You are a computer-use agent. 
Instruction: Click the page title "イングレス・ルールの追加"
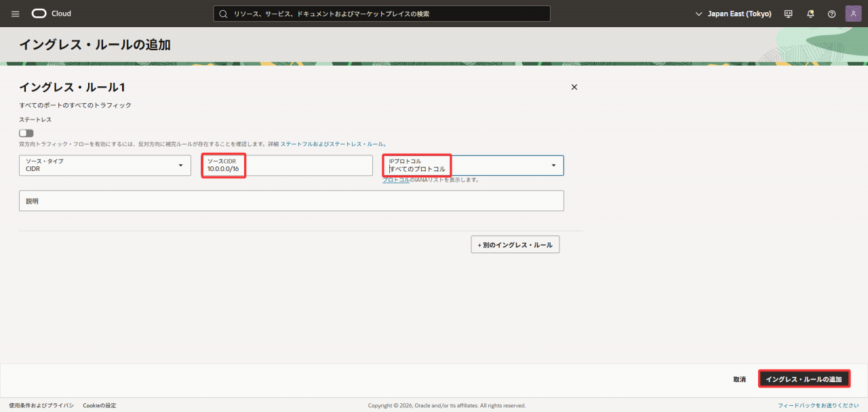[x=95, y=45]
